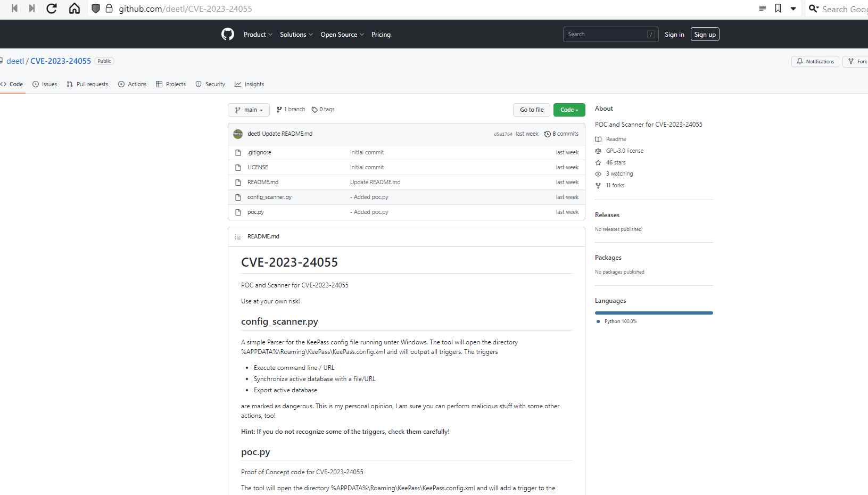Image resolution: width=868 pixels, height=495 pixels.
Task: Focus the GitHub search field
Action: click(x=606, y=35)
